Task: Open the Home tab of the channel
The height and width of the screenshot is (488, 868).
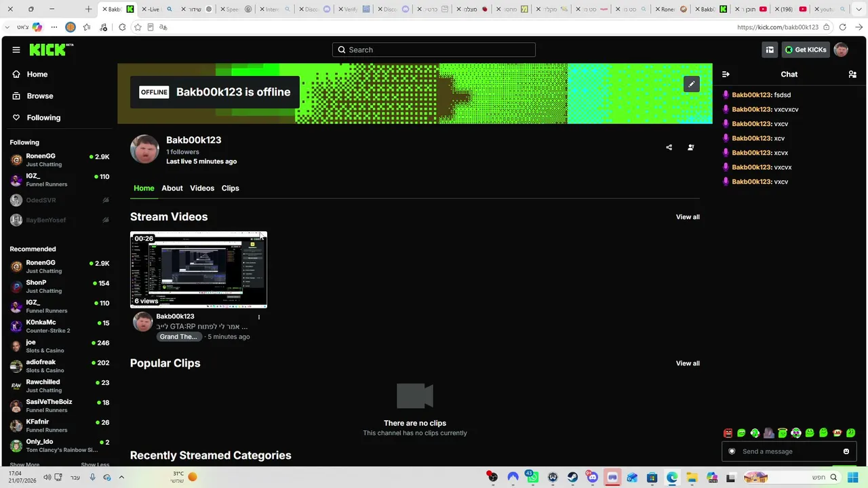Action: [144, 188]
